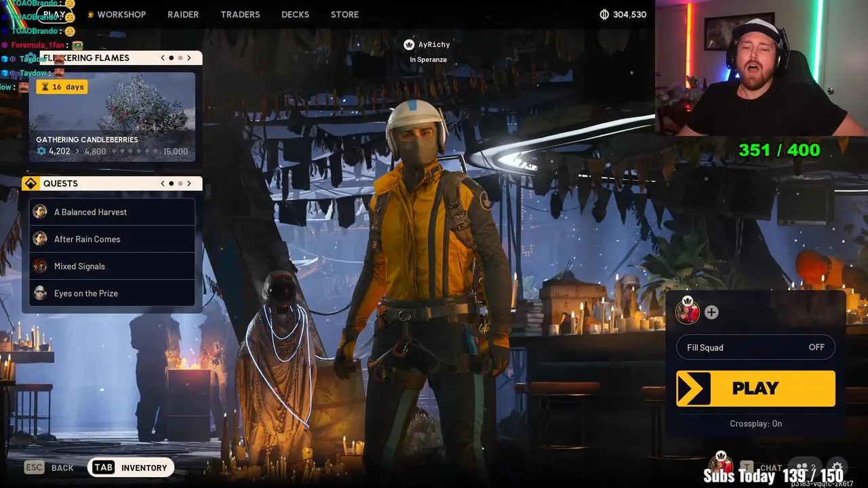
Task: Select the Play tab in top bar
Action: tap(54, 14)
